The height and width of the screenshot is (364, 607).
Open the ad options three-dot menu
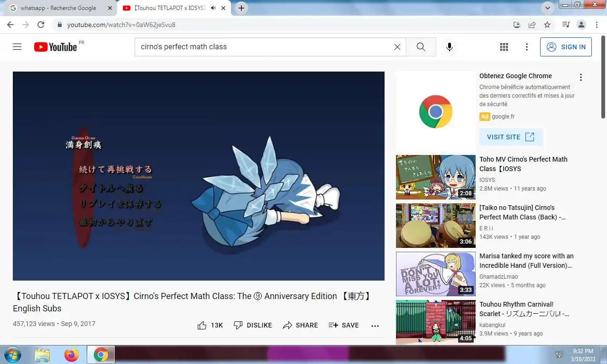[x=580, y=77]
